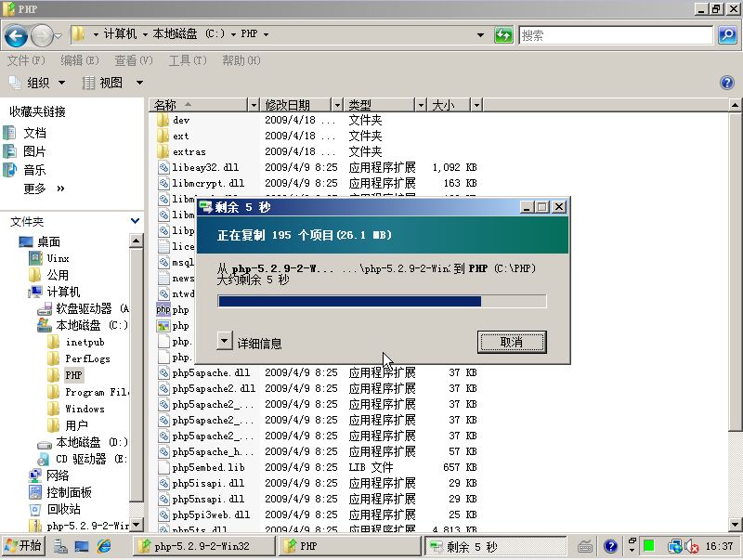Open the 文件(F) menu

(26, 60)
